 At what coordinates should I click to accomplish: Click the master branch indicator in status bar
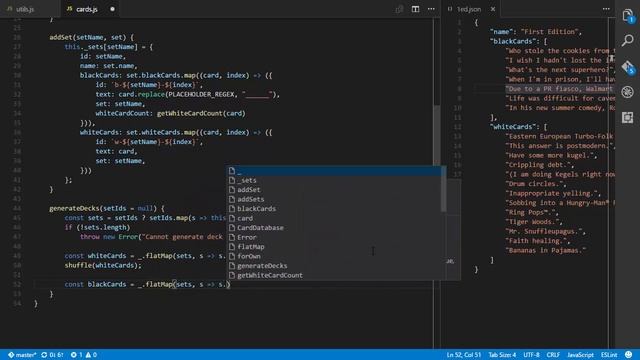pyautogui.click(x=22, y=355)
